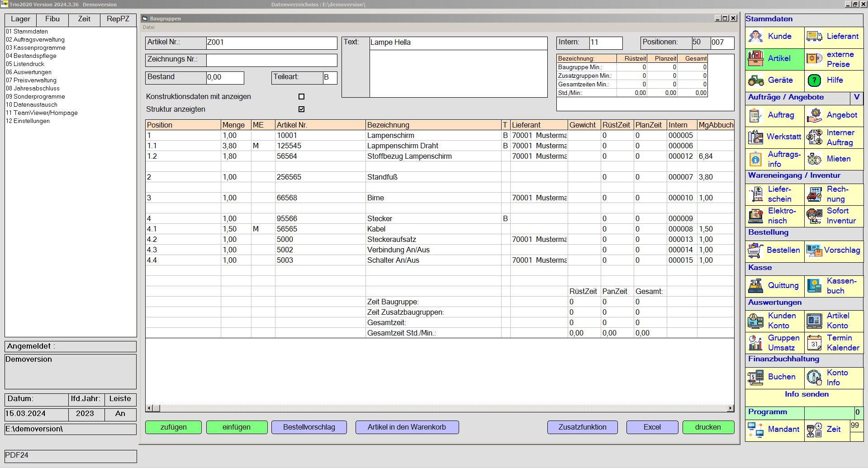The image size is (868, 468).
Task: Open the Kunde customer icon
Action: pos(755,37)
